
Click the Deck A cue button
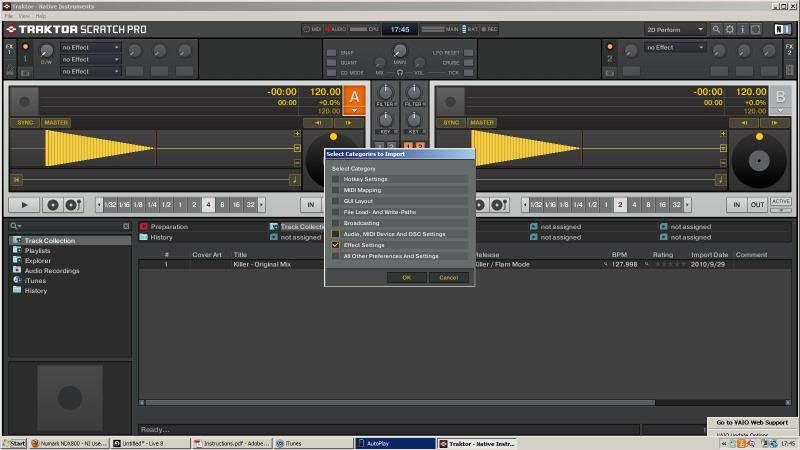[x=52, y=205]
